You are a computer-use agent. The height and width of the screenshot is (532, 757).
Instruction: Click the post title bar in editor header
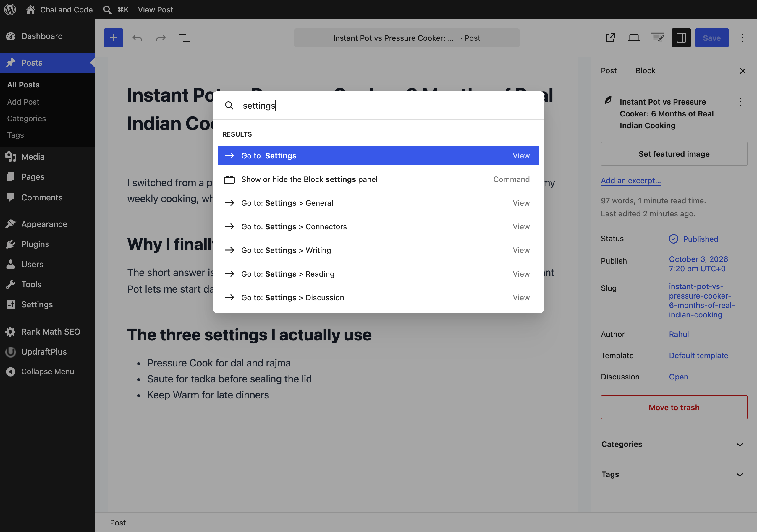[x=407, y=38]
